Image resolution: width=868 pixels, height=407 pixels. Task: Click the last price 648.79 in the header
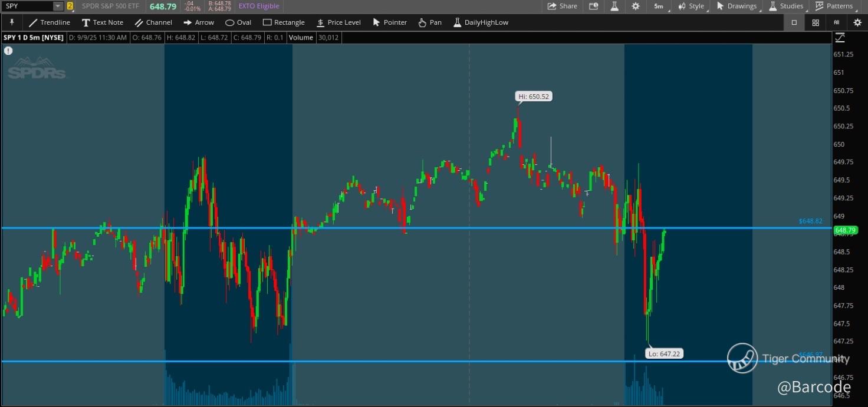point(163,6)
